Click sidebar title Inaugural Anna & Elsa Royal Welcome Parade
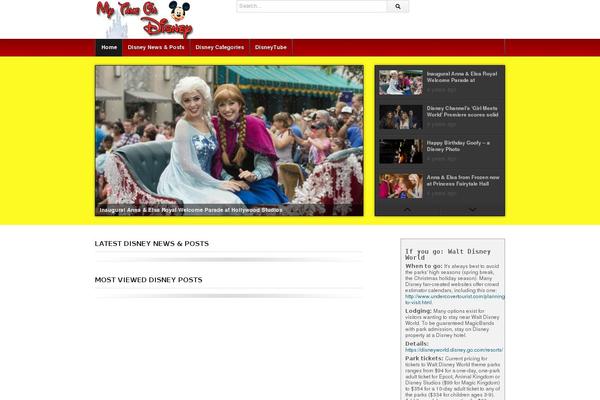 pos(462,77)
